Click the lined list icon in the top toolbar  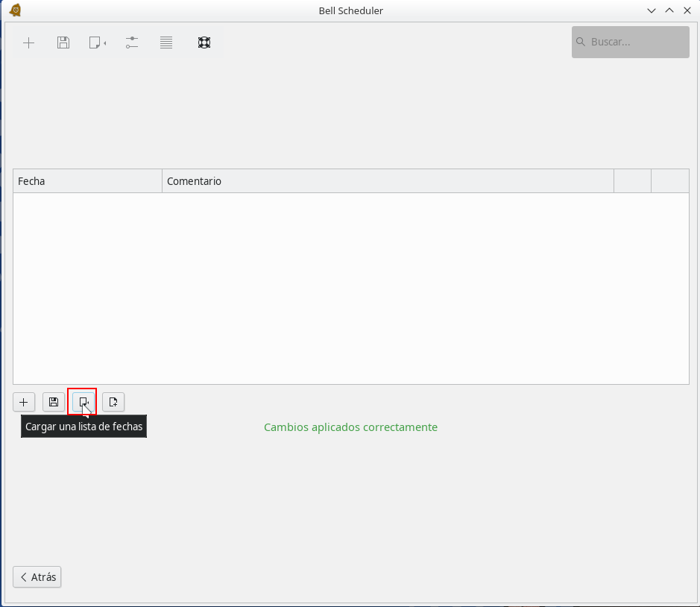click(x=166, y=43)
